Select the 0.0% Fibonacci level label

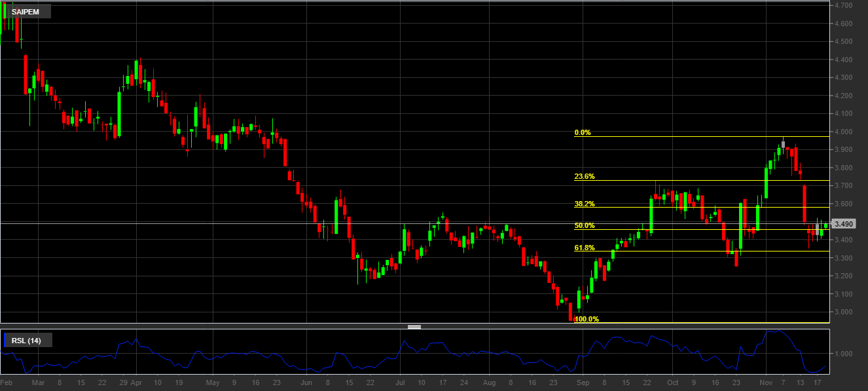coord(583,133)
